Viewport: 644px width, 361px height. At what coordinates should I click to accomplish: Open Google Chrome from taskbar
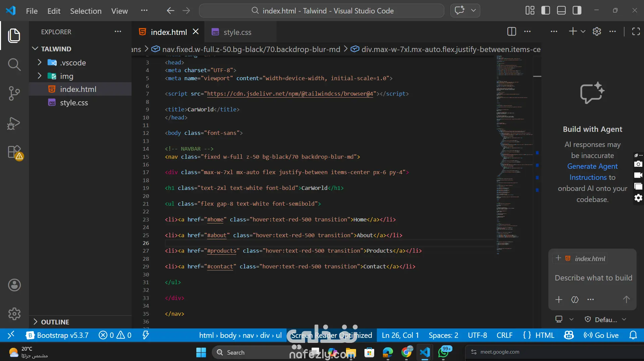(406, 352)
